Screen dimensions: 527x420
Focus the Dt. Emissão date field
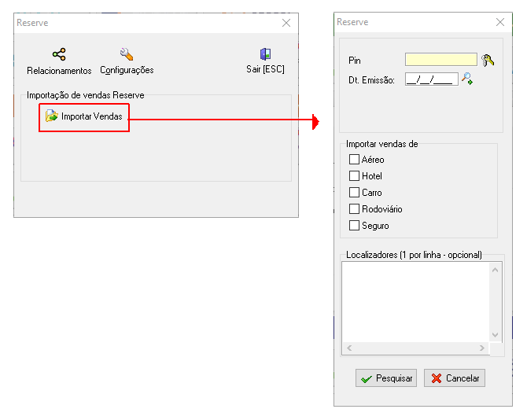tap(432, 79)
